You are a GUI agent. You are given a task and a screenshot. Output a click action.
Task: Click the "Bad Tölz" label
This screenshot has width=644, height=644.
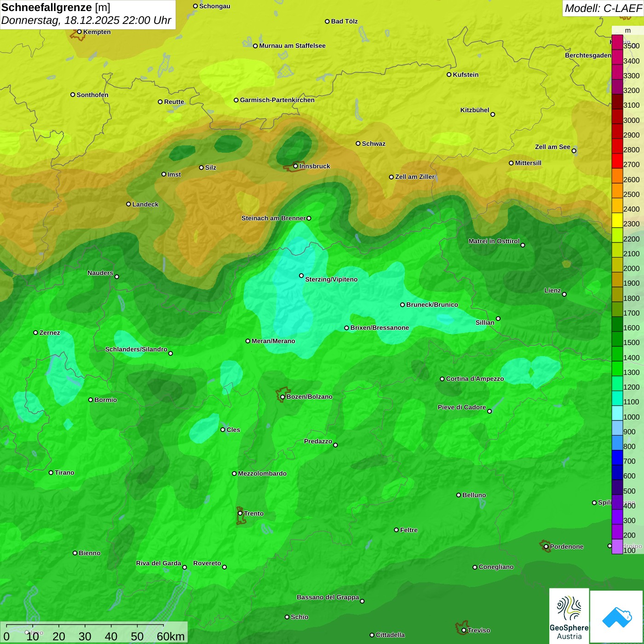pos(345,21)
